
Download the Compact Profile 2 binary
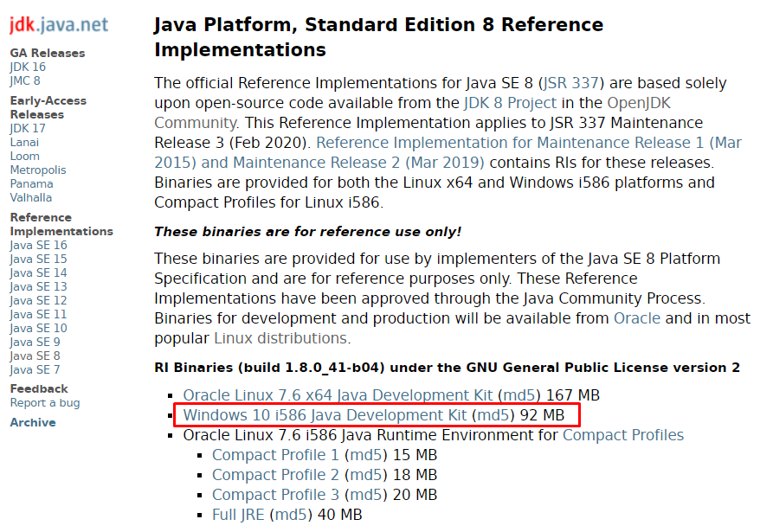(x=275, y=475)
